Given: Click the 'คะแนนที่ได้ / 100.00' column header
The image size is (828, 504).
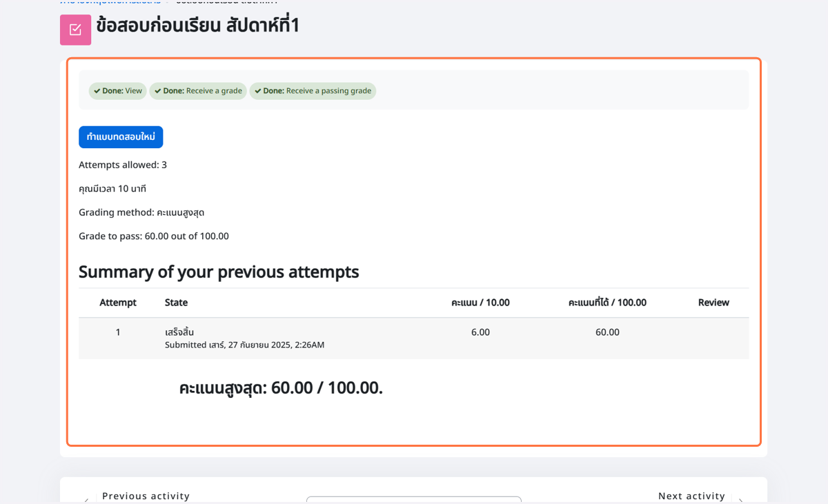Looking at the screenshot, I should point(607,303).
